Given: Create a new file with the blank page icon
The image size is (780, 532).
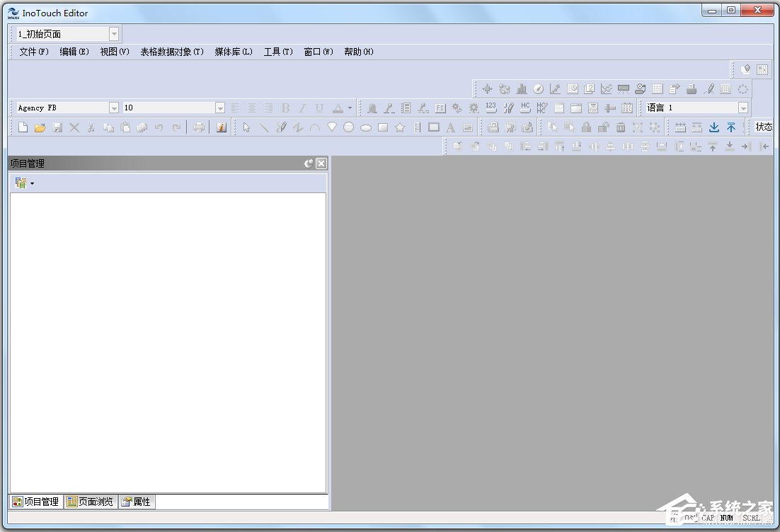Looking at the screenshot, I should (x=23, y=127).
